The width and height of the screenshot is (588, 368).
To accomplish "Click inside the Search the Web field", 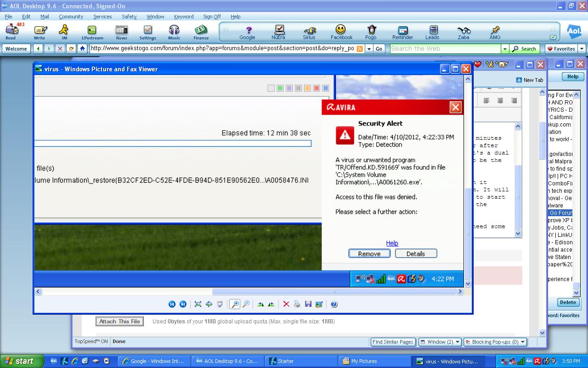I will [x=445, y=48].
